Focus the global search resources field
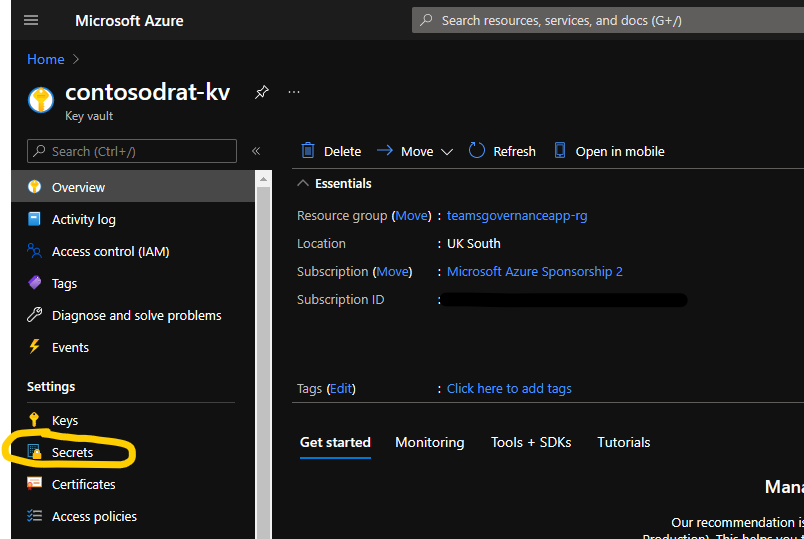The height and width of the screenshot is (539, 804). pyautogui.click(x=608, y=20)
